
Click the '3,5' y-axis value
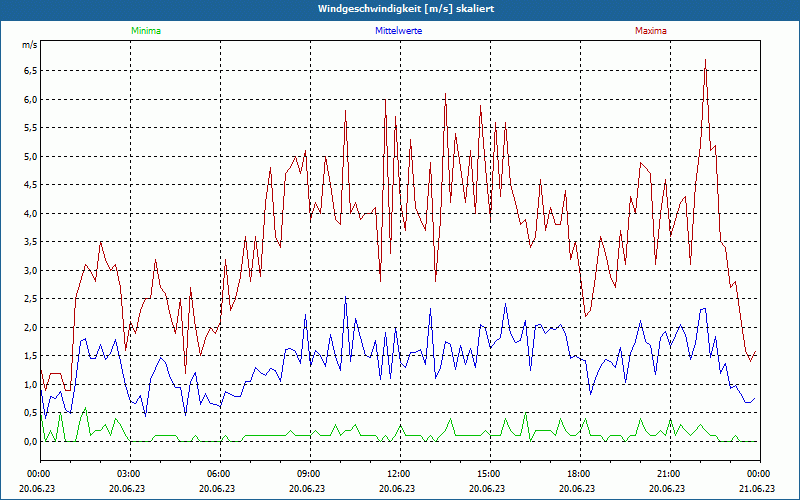click(31, 242)
